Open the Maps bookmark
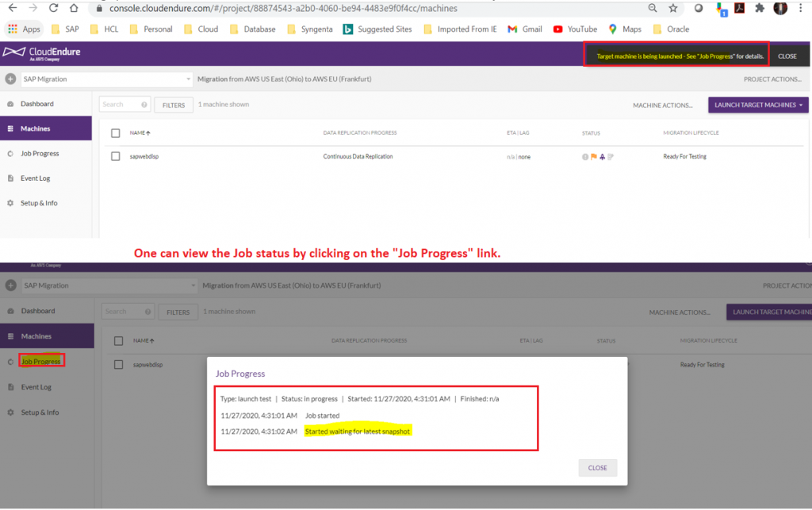Screen dimensions: 812x510 click(625, 29)
